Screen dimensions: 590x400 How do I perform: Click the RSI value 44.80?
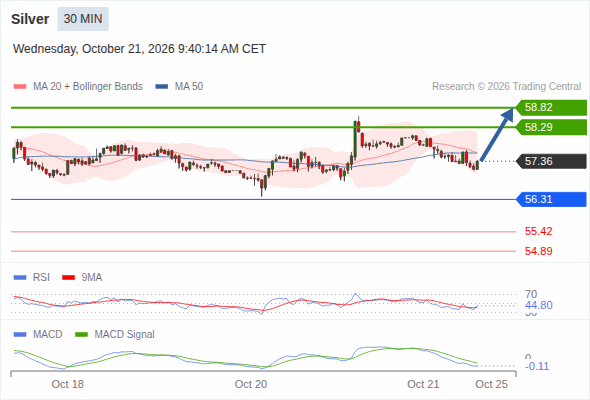[539, 305]
